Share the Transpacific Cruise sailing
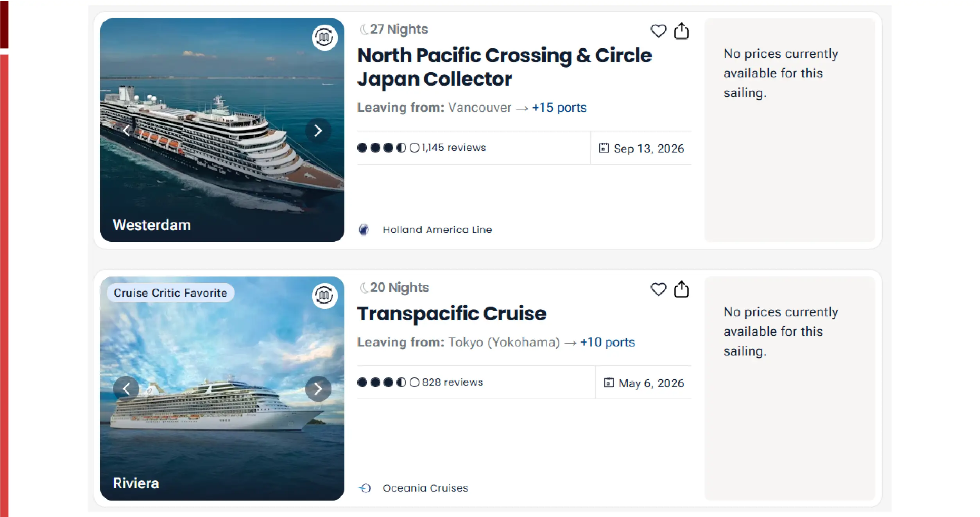This screenshot has height=517, width=980. 682,289
